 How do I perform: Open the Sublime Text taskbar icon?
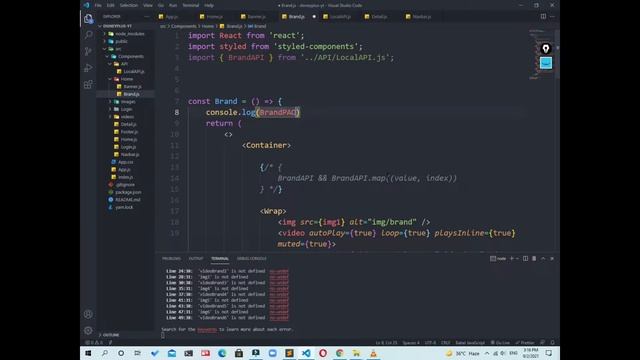point(289,353)
